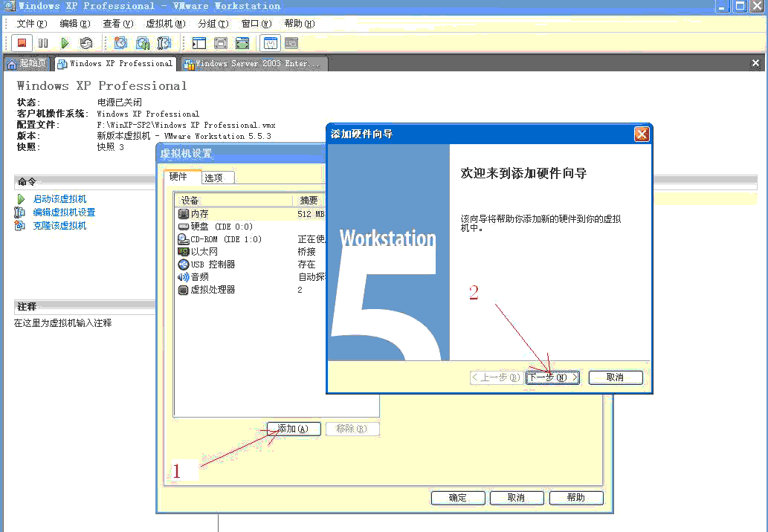Take a snapshot using the toolbar icon
The height and width of the screenshot is (532, 768).
pos(120,43)
